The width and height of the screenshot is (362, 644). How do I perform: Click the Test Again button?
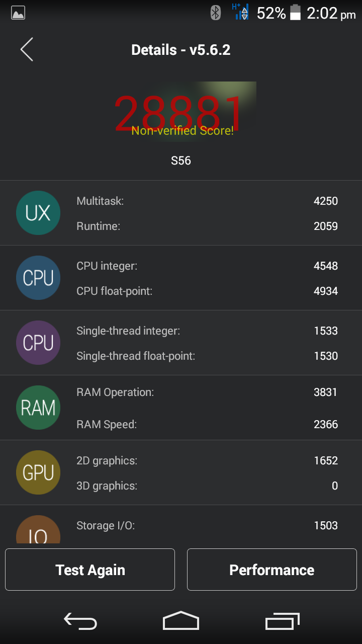tap(90, 570)
